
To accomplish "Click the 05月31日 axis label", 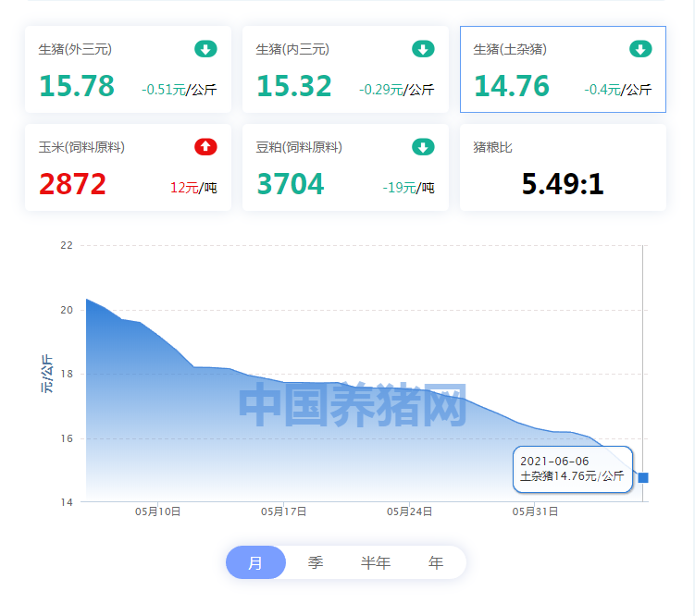I will coord(535,511).
